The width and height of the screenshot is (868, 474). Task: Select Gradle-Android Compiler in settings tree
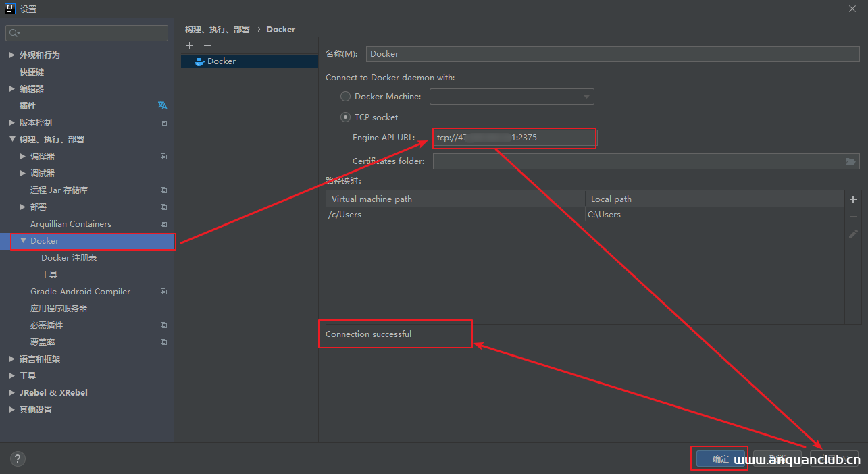(x=80, y=292)
